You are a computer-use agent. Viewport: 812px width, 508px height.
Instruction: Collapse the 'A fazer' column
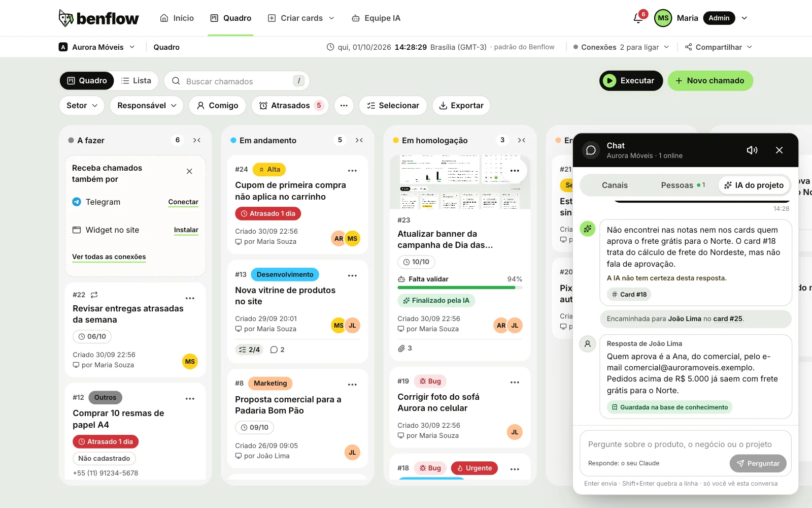197,140
